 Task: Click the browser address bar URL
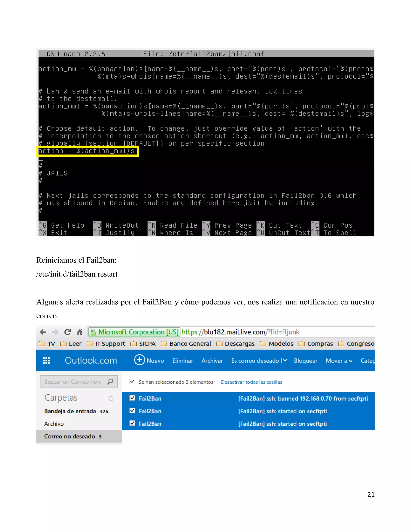point(240,332)
